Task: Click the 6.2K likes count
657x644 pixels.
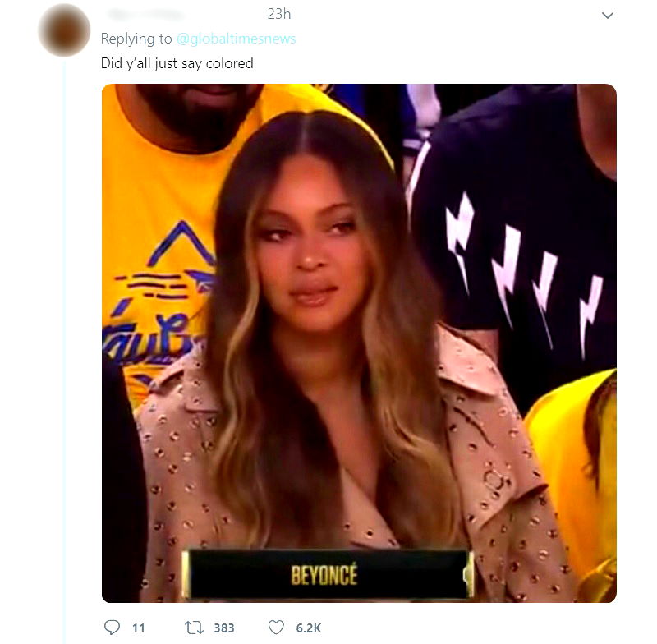Action: pos(308,628)
